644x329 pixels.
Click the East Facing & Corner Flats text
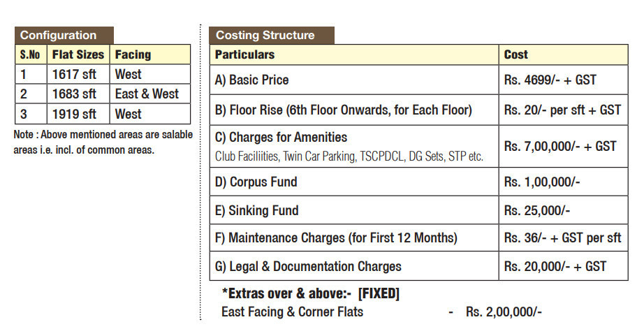click(x=292, y=312)
